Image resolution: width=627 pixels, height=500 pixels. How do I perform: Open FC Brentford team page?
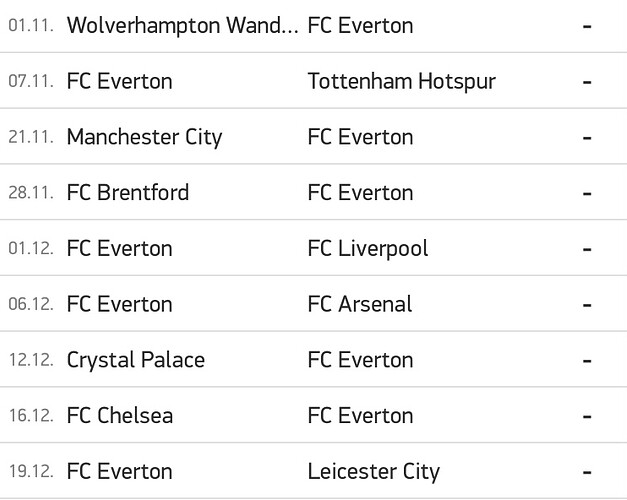[128, 193]
